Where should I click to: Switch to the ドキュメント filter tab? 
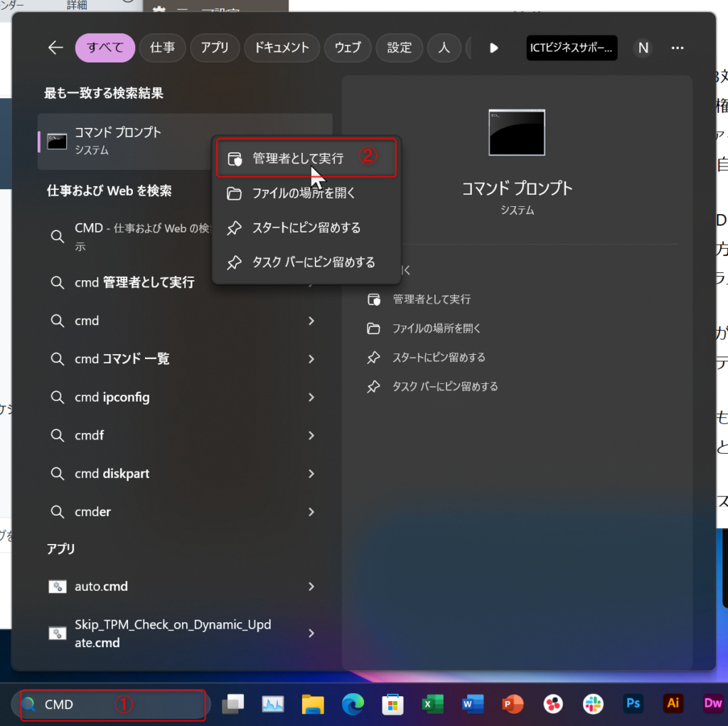point(282,48)
